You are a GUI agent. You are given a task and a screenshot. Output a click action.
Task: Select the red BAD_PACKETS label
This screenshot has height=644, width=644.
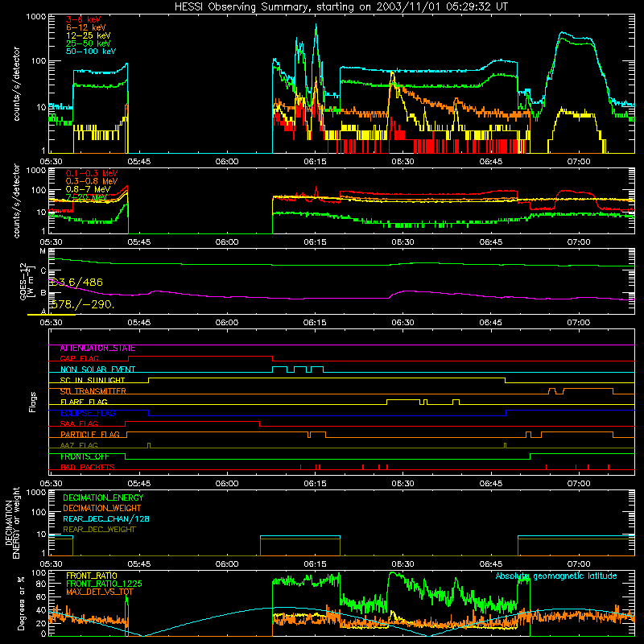(88, 468)
